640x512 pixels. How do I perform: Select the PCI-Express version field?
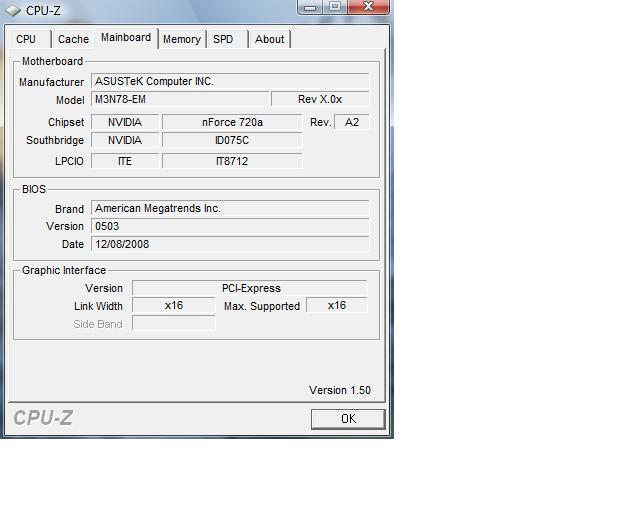(250, 288)
